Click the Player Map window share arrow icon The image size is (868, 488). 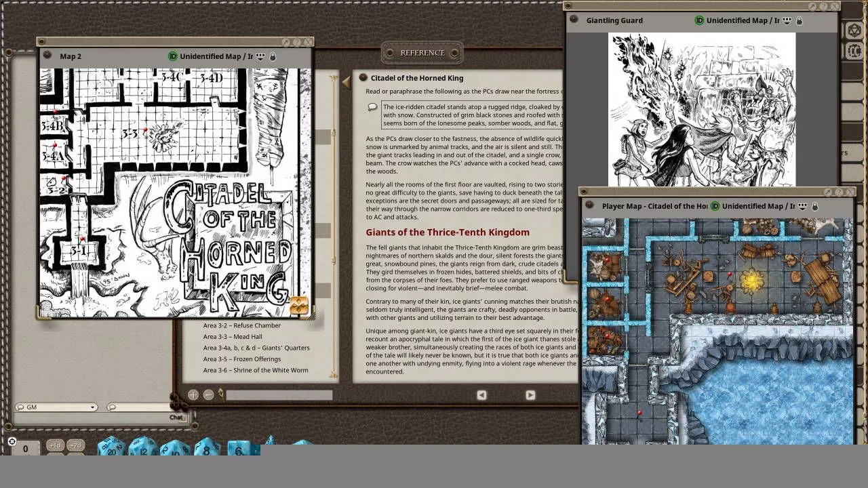[x=827, y=192]
